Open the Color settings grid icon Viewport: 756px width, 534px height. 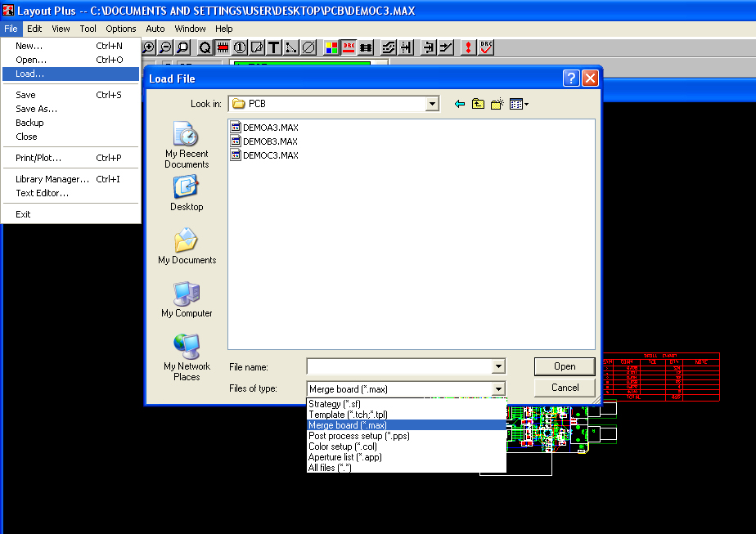coord(331,47)
